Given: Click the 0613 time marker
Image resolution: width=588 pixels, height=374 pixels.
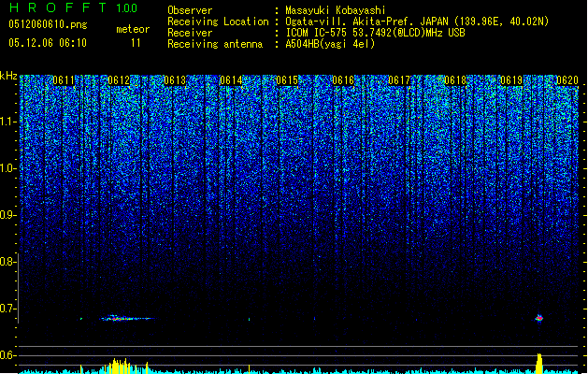Looking at the screenshot, I should (x=175, y=80).
